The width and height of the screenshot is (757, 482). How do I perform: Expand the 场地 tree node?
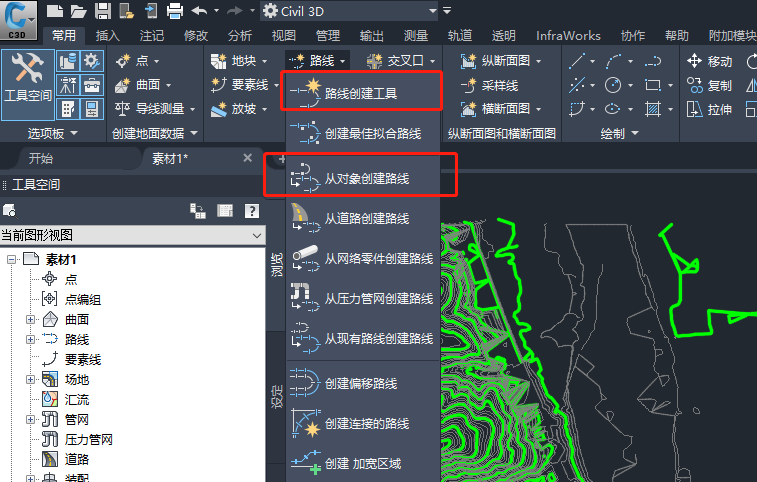(x=30, y=380)
